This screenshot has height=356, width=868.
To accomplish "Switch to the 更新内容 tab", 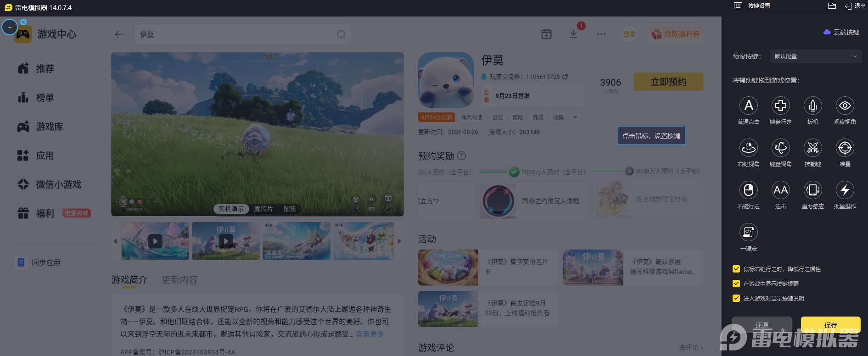I will click(179, 280).
